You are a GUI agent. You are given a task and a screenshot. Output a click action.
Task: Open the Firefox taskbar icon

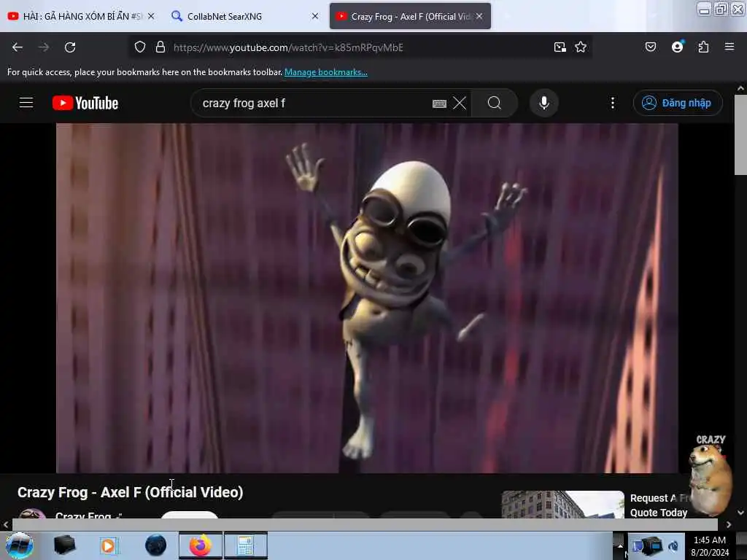[x=201, y=545]
